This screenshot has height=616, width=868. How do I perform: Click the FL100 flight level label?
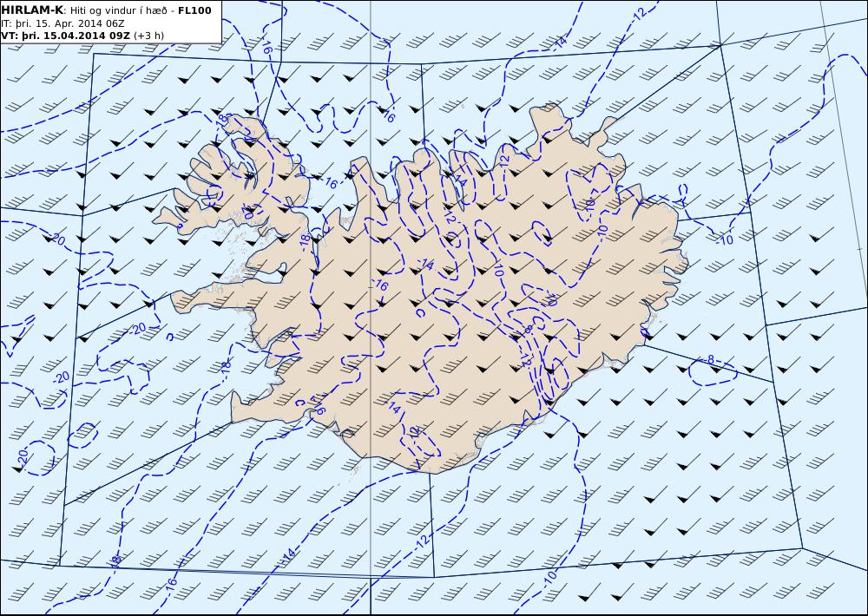[194, 10]
